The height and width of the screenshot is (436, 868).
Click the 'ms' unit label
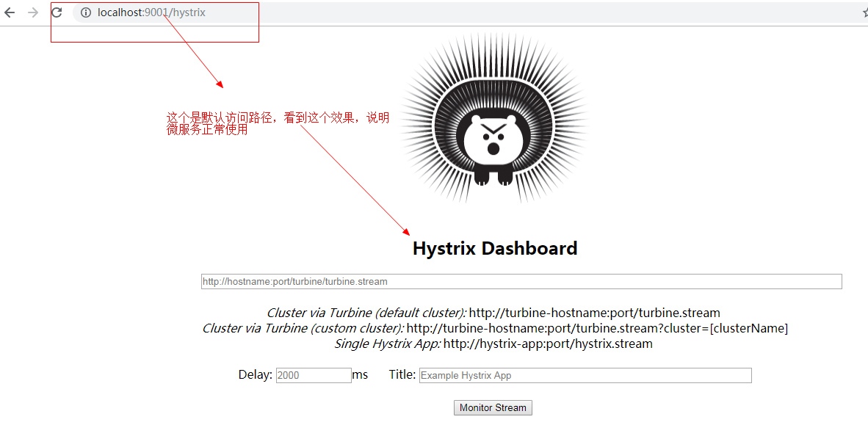click(360, 375)
